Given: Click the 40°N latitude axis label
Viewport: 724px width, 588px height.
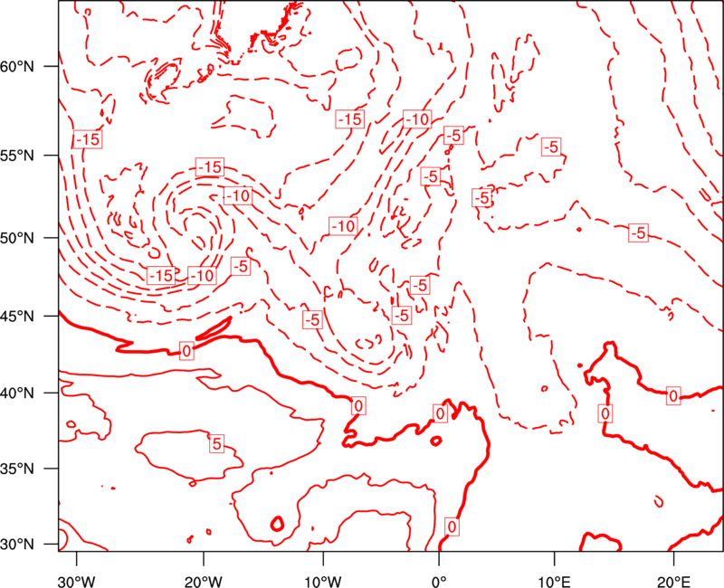Looking at the screenshot, I should click(x=17, y=394).
